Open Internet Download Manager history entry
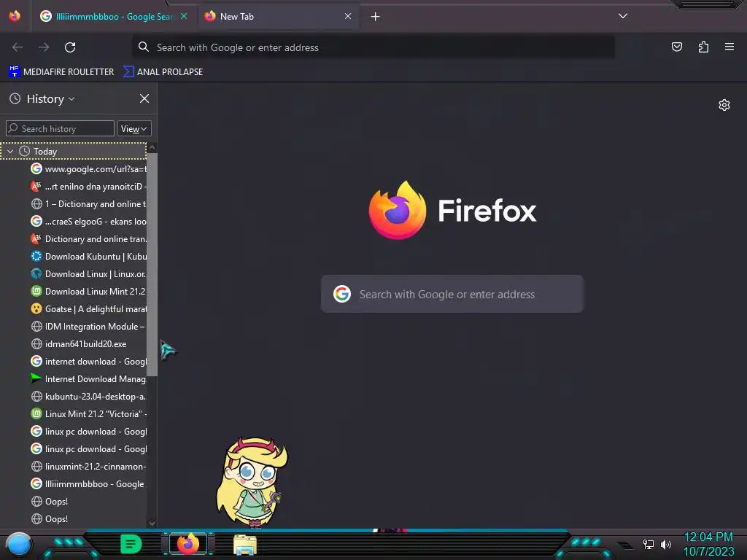Image resolution: width=747 pixels, height=560 pixels. 88,379
